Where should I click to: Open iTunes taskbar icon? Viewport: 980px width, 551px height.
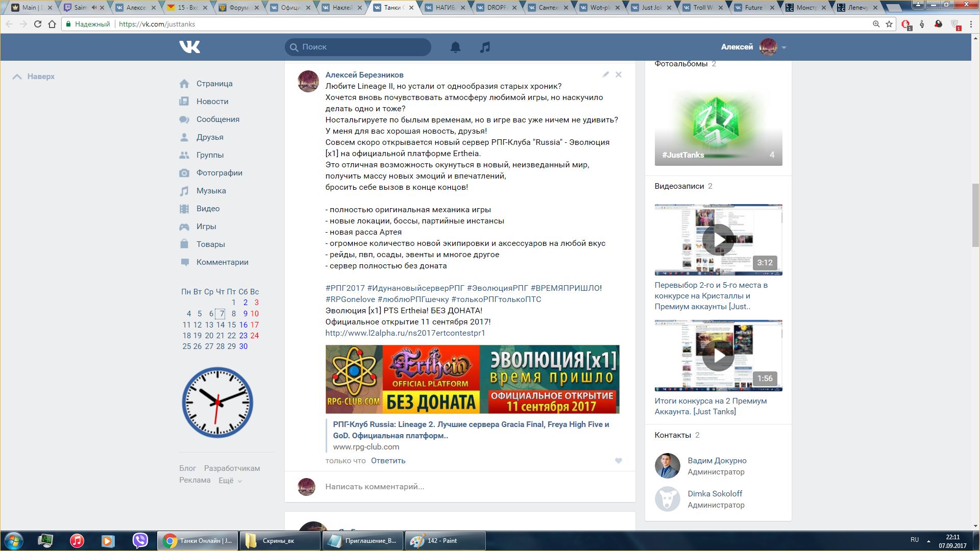coord(77,541)
